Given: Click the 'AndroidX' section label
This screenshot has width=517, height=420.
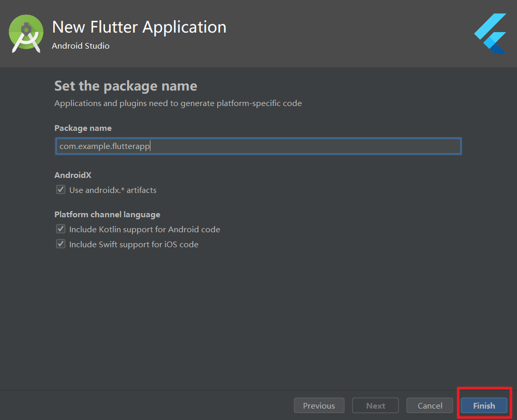Looking at the screenshot, I should pyautogui.click(x=73, y=175).
